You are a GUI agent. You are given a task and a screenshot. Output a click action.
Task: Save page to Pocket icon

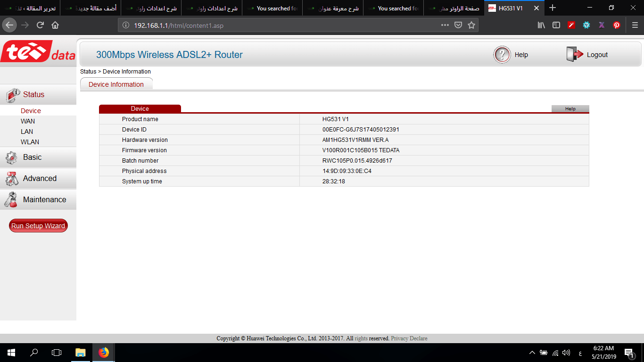point(458,25)
